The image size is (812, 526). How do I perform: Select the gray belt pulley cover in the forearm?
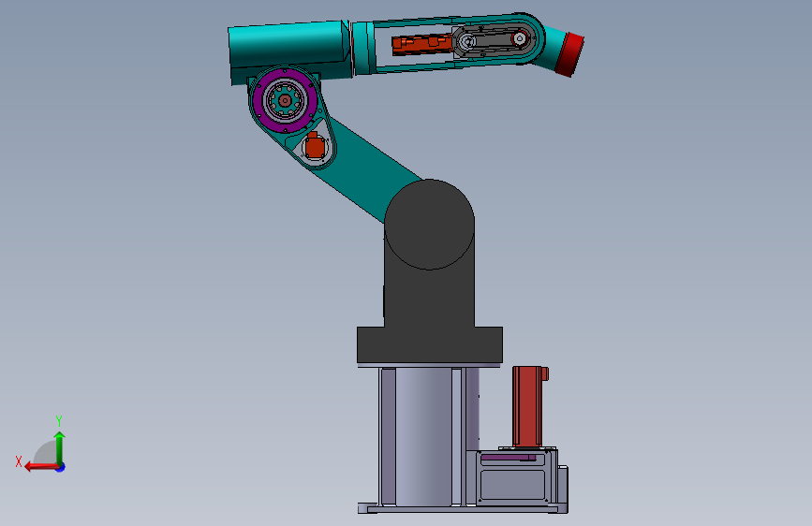[x=493, y=41]
